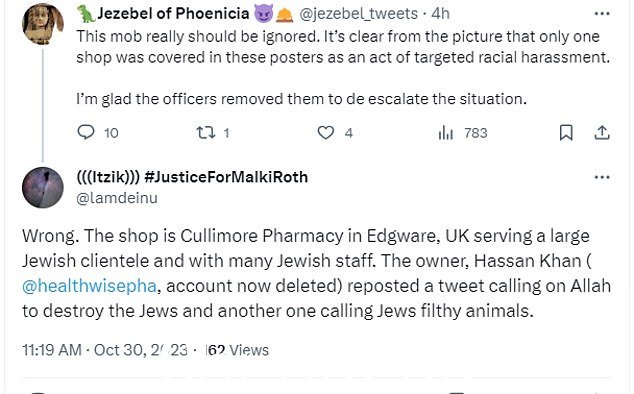This screenshot has height=394, width=634.
Task: Open reply thread on Jezebel's tweet
Action: (86, 132)
